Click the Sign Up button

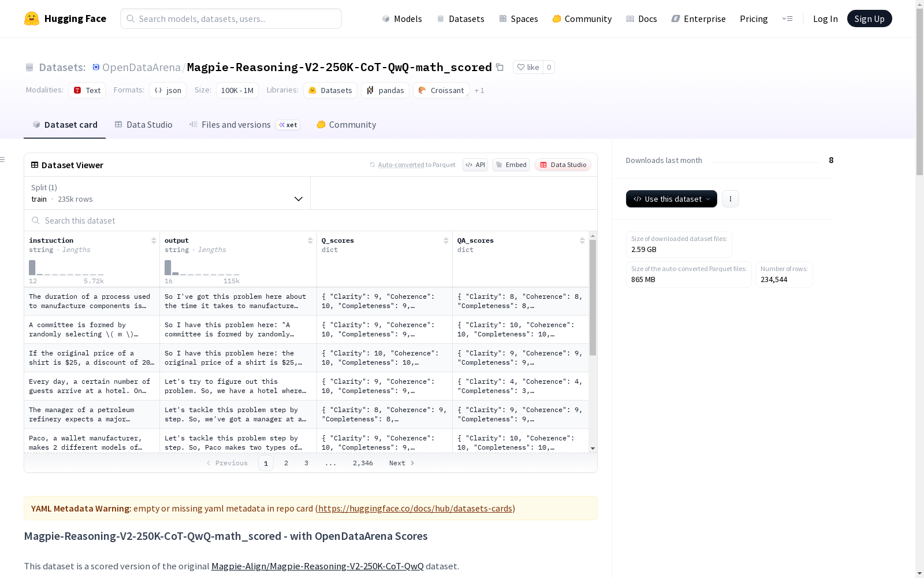(x=869, y=18)
